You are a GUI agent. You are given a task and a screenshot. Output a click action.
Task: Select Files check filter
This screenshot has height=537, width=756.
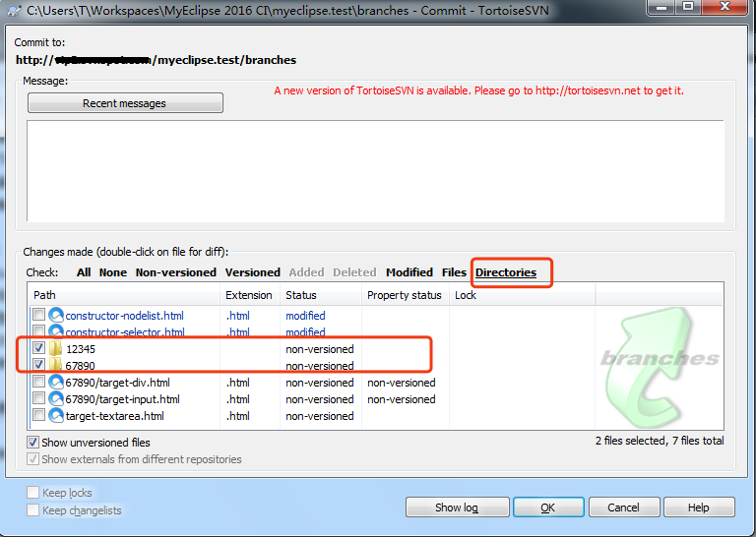(454, 272)
